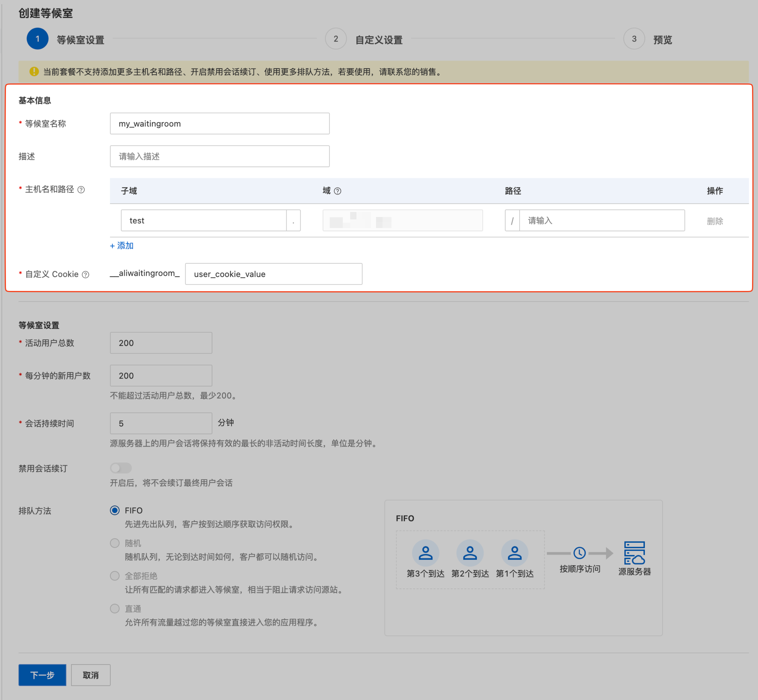
Task: Click the 源服务器 server icon in FIFO diagram
Action: click(x=634, y=553)
